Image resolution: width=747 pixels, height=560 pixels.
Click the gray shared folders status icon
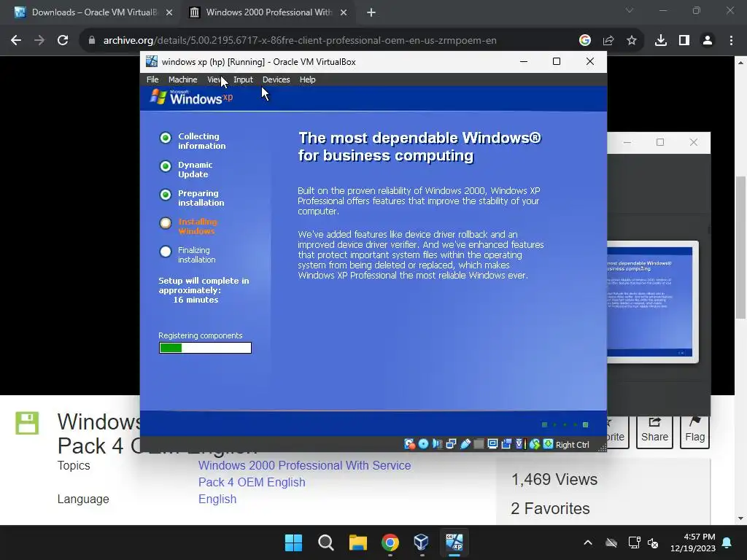(479, 444)
